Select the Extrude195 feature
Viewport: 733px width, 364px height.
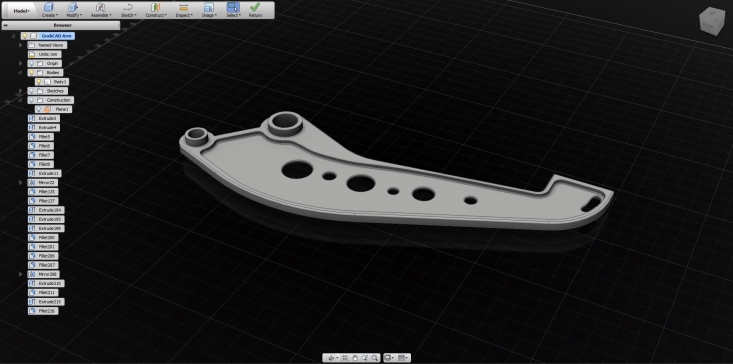(x=47, y=219)
